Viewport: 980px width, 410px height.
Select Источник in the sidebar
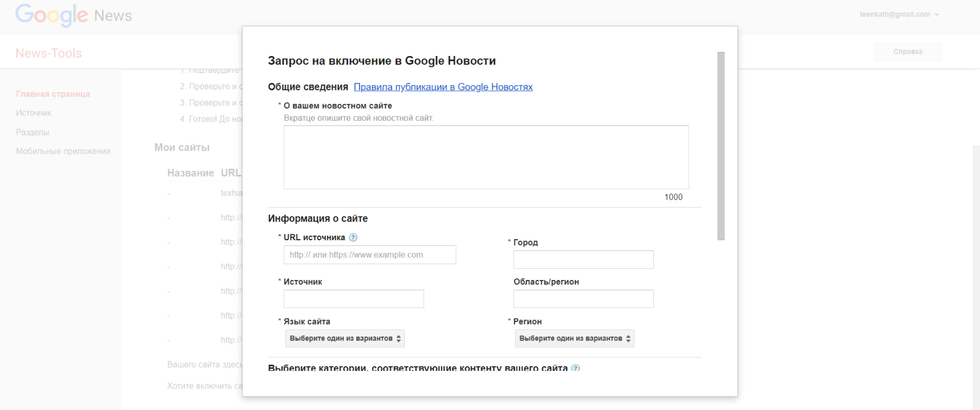pyautogui.click(x=34, y=113)
